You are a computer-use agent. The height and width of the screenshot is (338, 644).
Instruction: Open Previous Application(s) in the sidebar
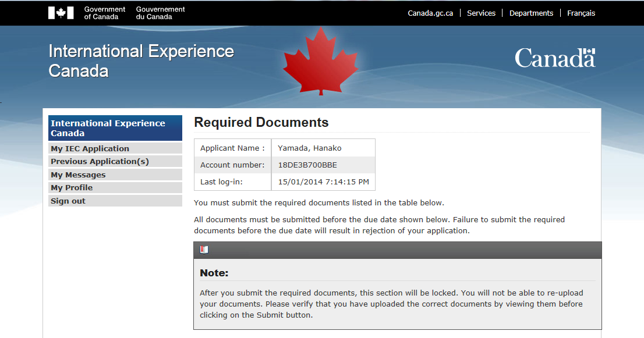click(x=115, y=161)
